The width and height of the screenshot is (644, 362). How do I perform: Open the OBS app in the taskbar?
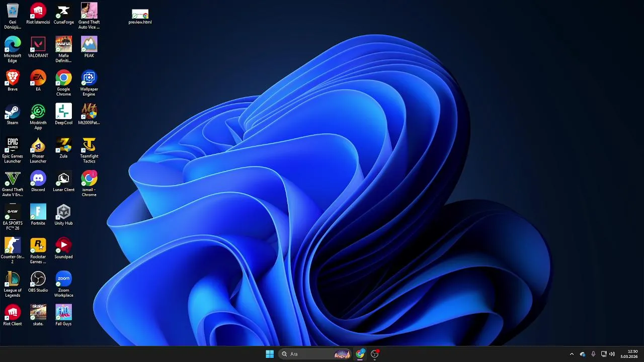point(374,354)
